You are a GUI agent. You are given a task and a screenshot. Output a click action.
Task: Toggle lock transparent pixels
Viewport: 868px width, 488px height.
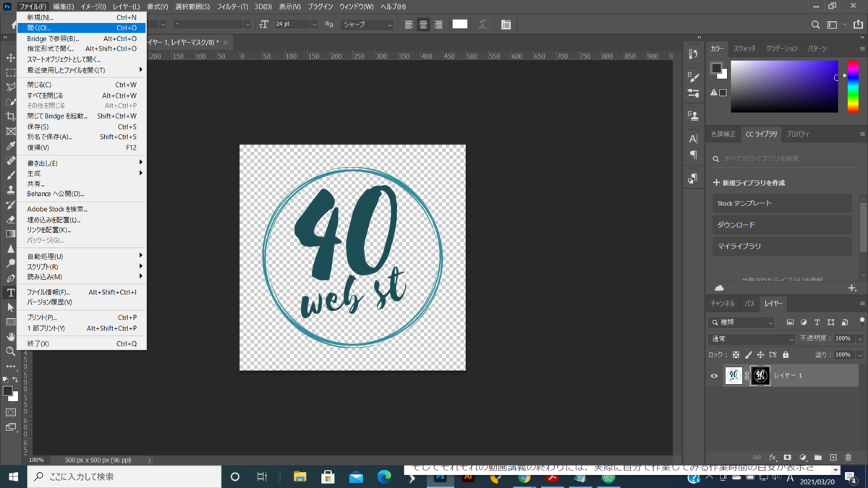pos(736,355)
